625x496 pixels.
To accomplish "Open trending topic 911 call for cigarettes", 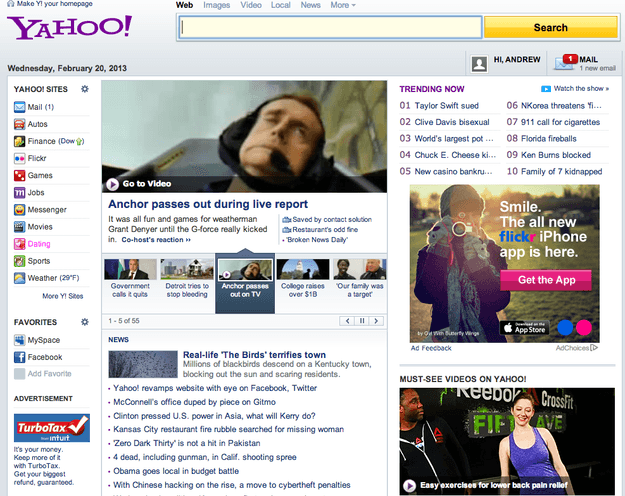I will point(560,122).
